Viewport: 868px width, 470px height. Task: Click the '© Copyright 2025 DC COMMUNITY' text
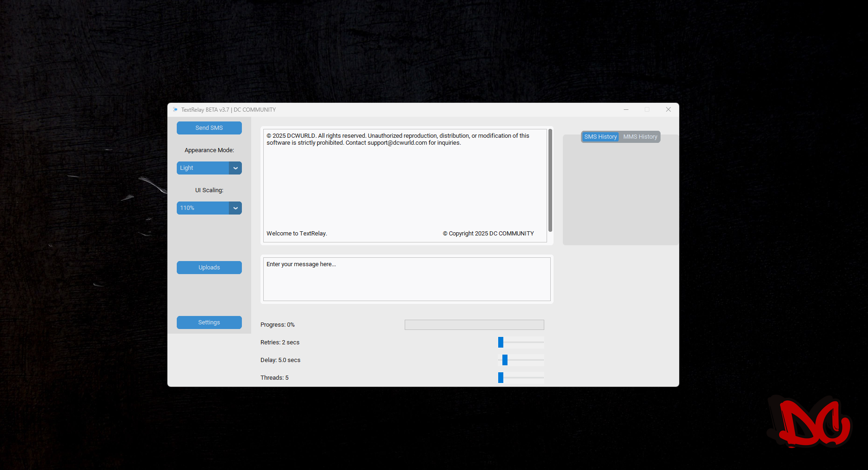pyautogui.click(x=488, y=234)
